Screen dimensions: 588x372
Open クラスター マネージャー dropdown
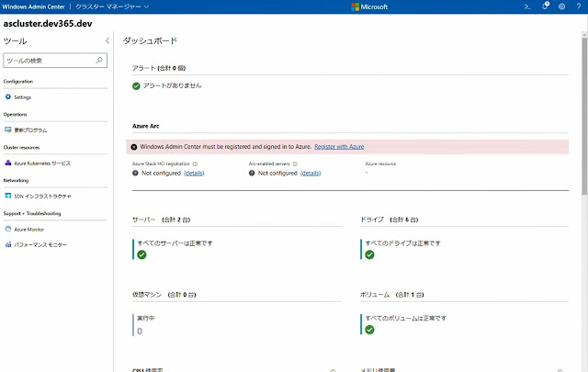(x=112, y=6)
